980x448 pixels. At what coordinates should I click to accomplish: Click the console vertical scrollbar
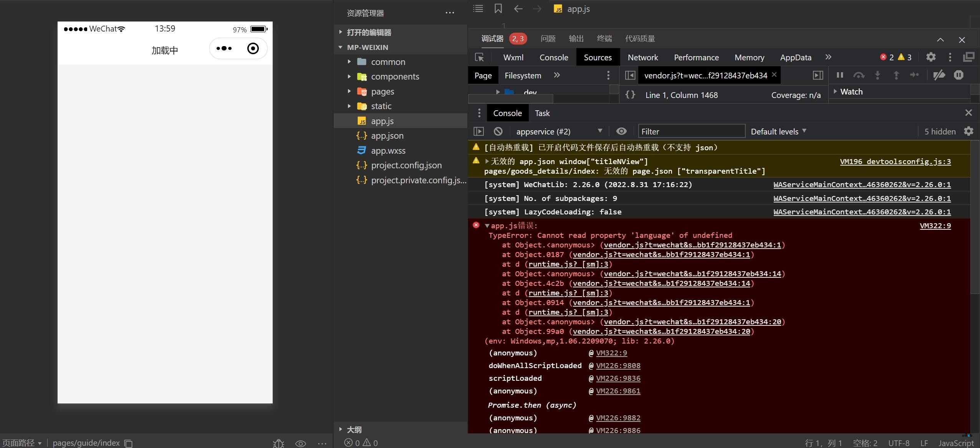(x=975, y=217)
